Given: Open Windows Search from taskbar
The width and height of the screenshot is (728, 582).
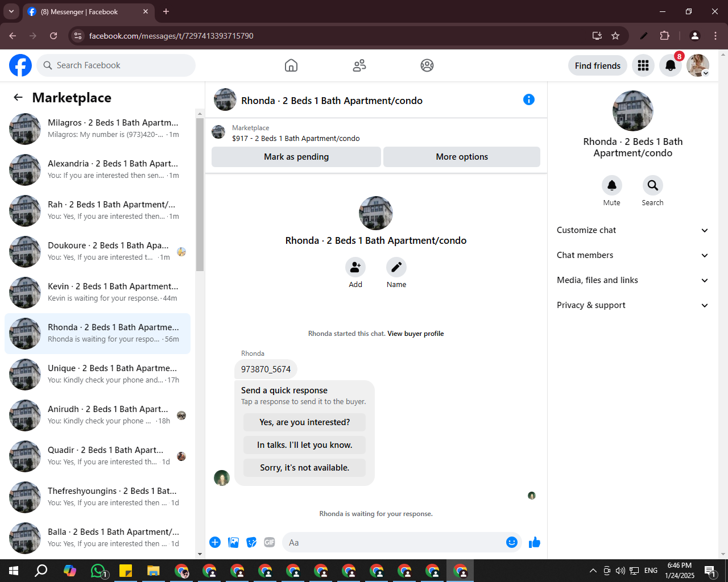Looking at the screenshot, I should (x=41, y=571).
